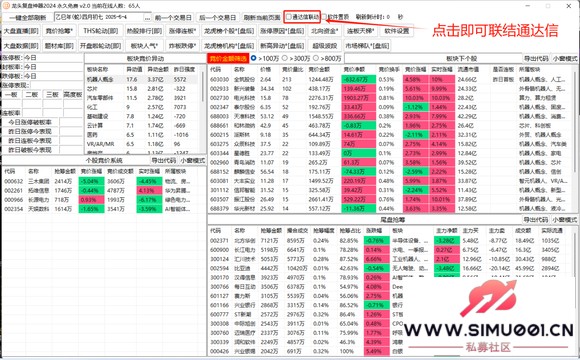Click the red 竞价金额筛选 filter button
The width and height of the screenshot is (580, 360).
click(x=228, y=58)
